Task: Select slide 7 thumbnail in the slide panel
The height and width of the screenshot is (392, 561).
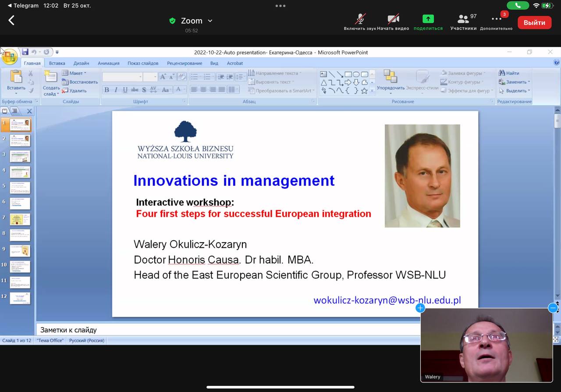Action: coord(20,219)
